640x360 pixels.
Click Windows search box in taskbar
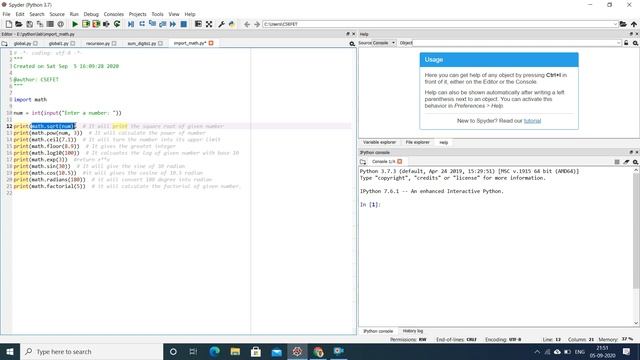coord(91,352)
